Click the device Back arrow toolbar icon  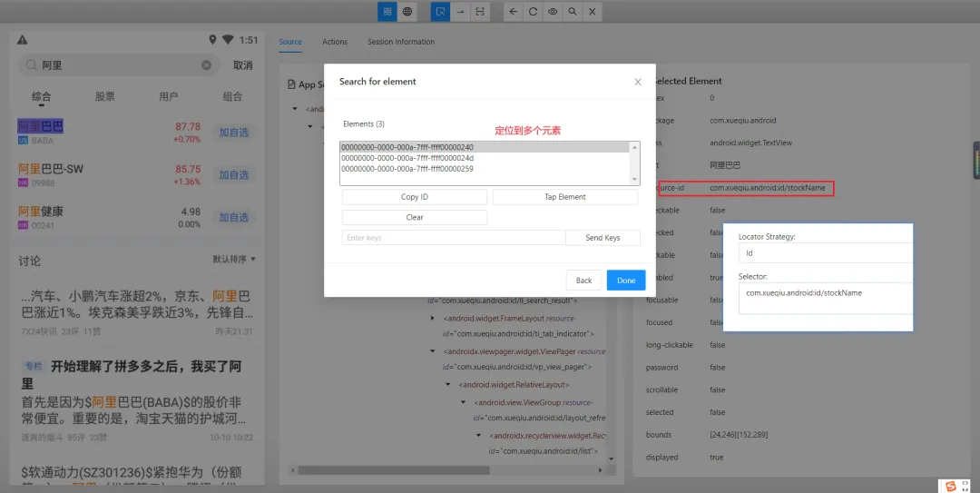pos(513,11)
